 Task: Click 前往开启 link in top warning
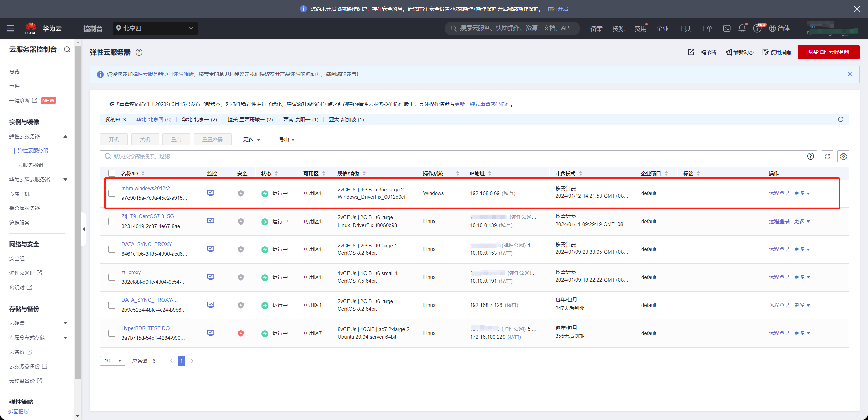click(x=558, y=9)
